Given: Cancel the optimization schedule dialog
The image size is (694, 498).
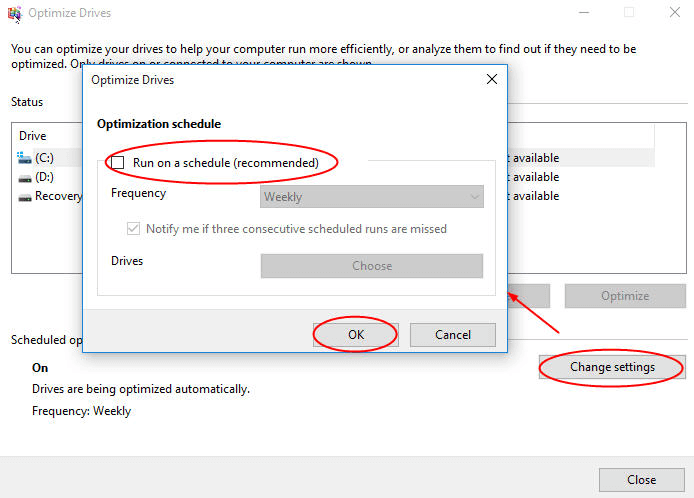Looking at the screenshot, I should tap(453, 335).
